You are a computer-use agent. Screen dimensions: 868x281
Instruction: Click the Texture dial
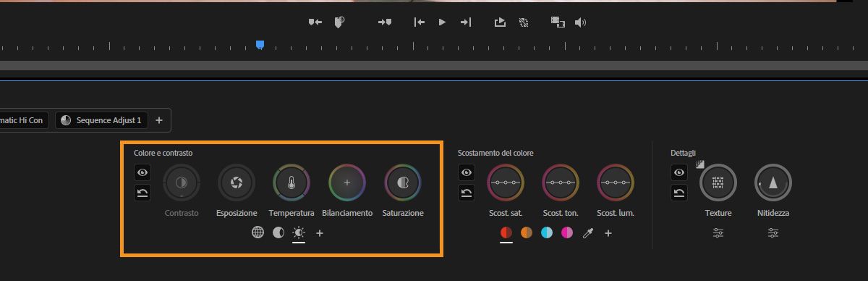tap(718, 183)
